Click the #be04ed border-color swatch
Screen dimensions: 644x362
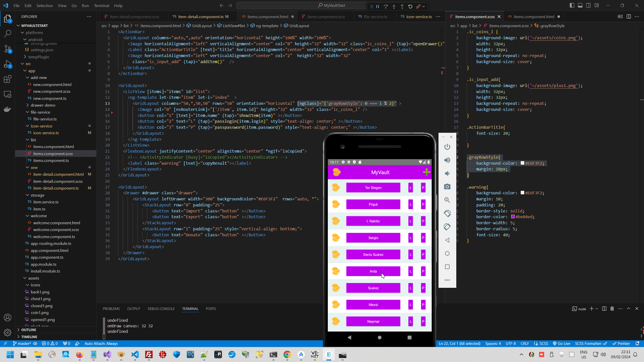[513, 216]
